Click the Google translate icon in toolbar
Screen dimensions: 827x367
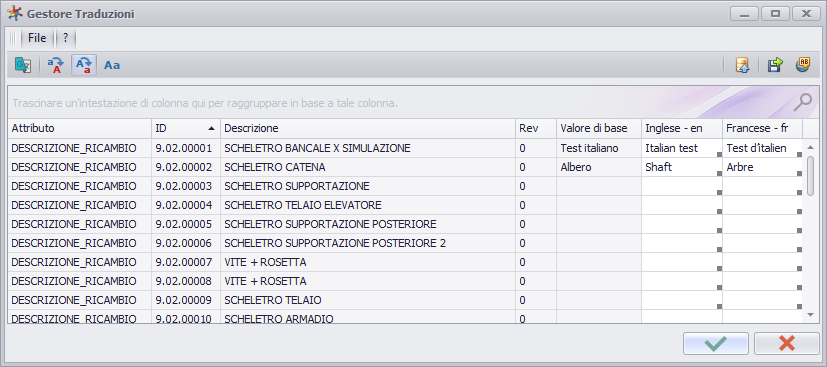tap(23, 65)
